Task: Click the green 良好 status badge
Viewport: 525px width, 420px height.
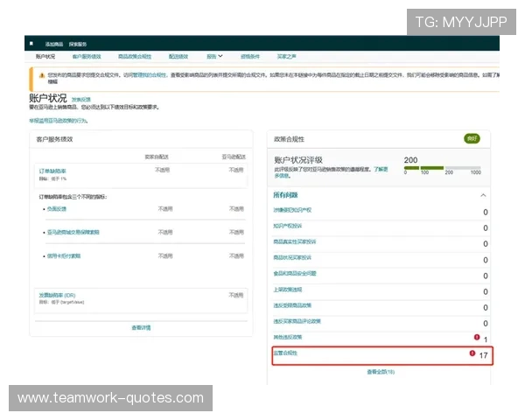Action: [472, 138]
